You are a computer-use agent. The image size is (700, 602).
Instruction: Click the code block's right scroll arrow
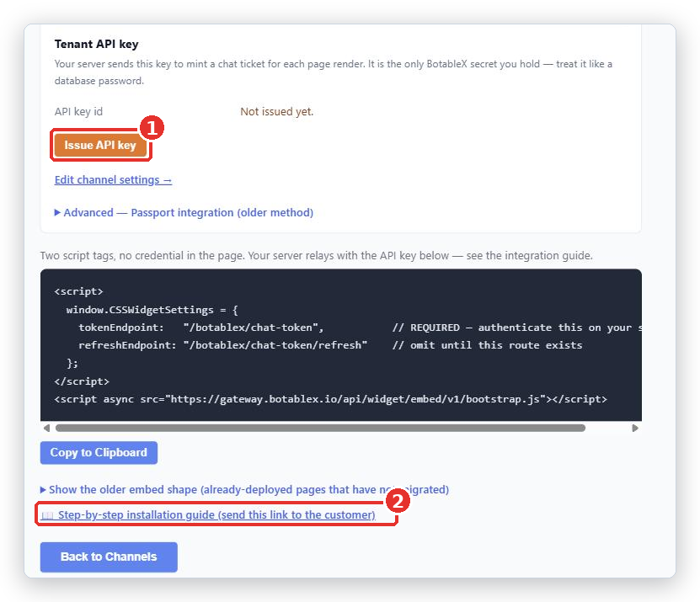tap(635, 428)
